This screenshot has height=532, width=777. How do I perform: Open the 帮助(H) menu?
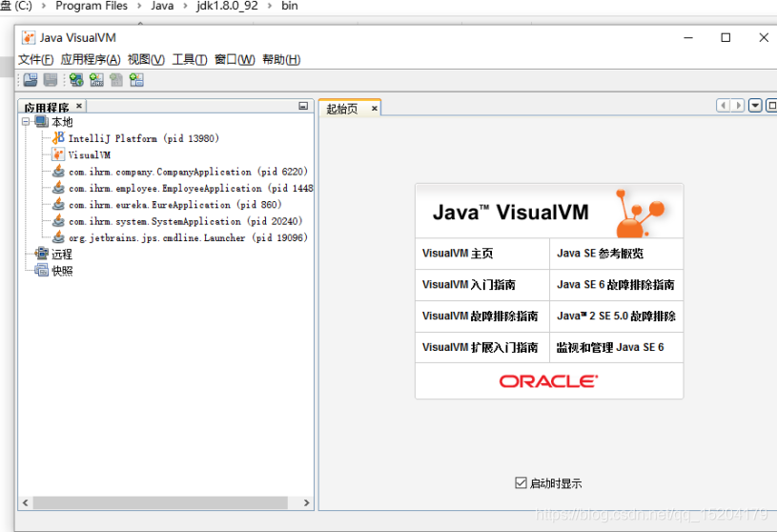pyautogui.click(x=281, y=59)
